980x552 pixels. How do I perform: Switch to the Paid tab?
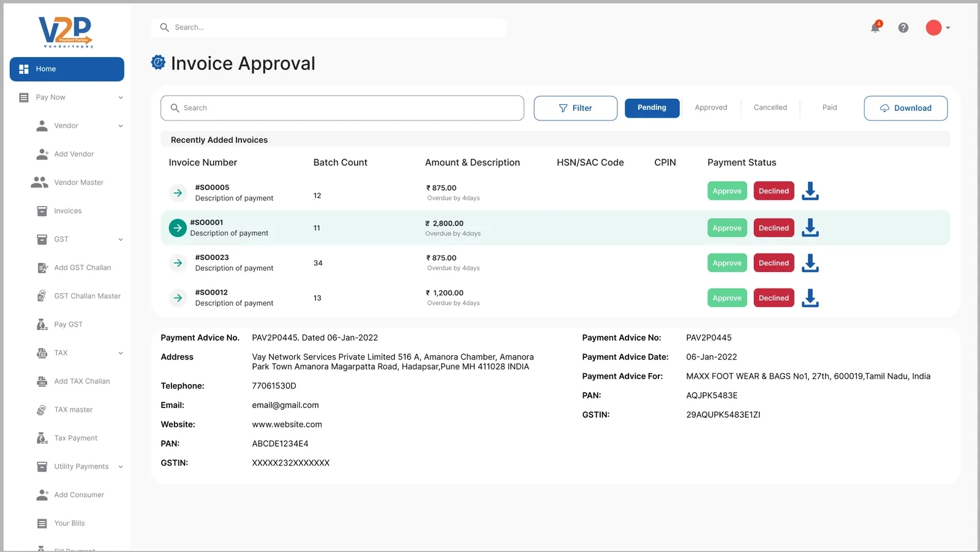coord(829,108)
